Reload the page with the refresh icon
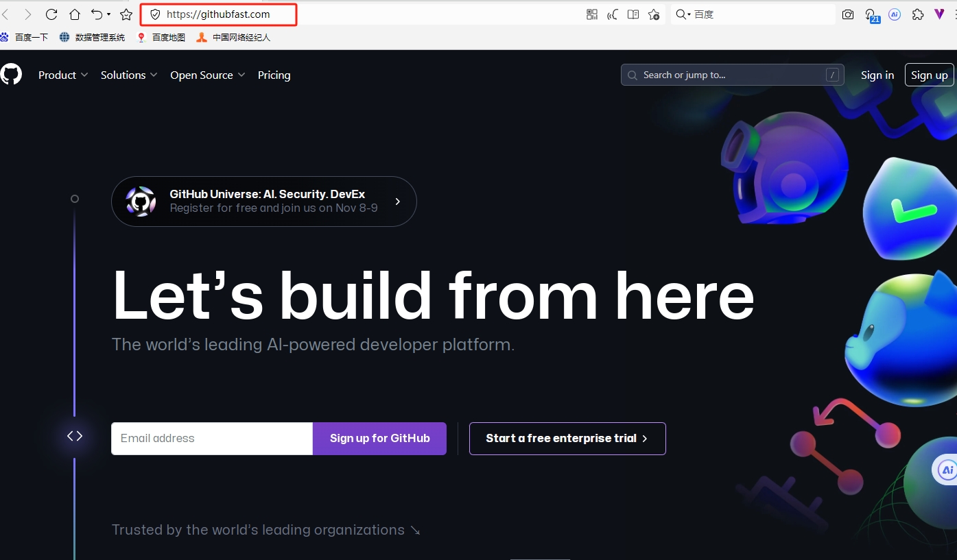957x560 pixels. 51,14
